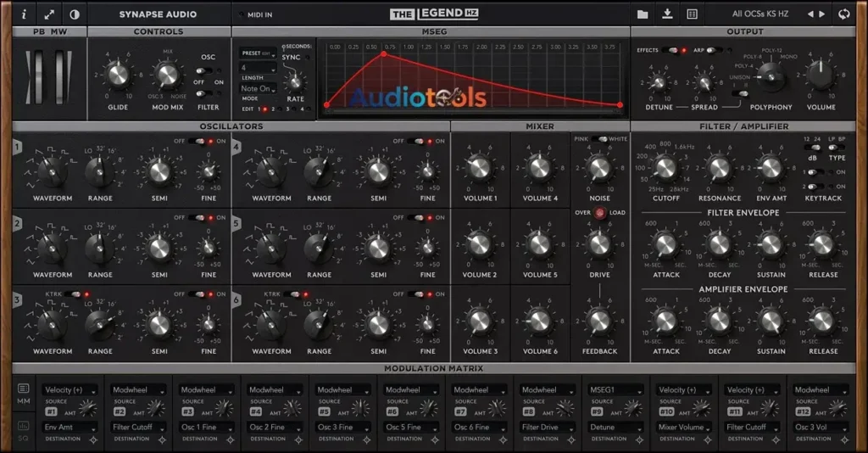This screenshot has height=453, width=868.
Task: Click MSEG end node point
Action: pos(620,104)
